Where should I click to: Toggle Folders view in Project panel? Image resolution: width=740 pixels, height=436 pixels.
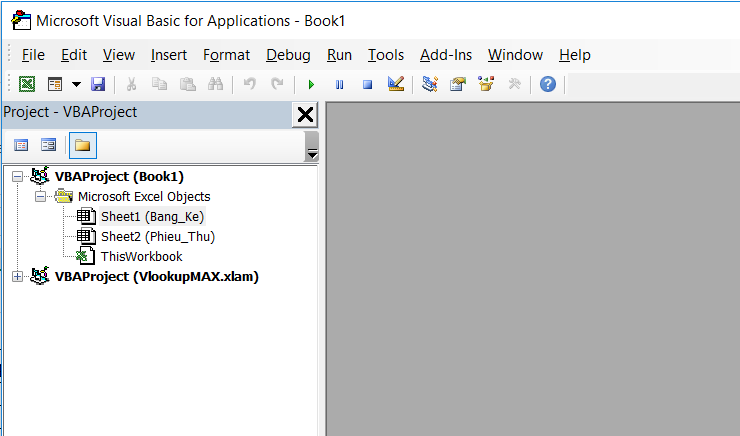(x=83, y=145)
